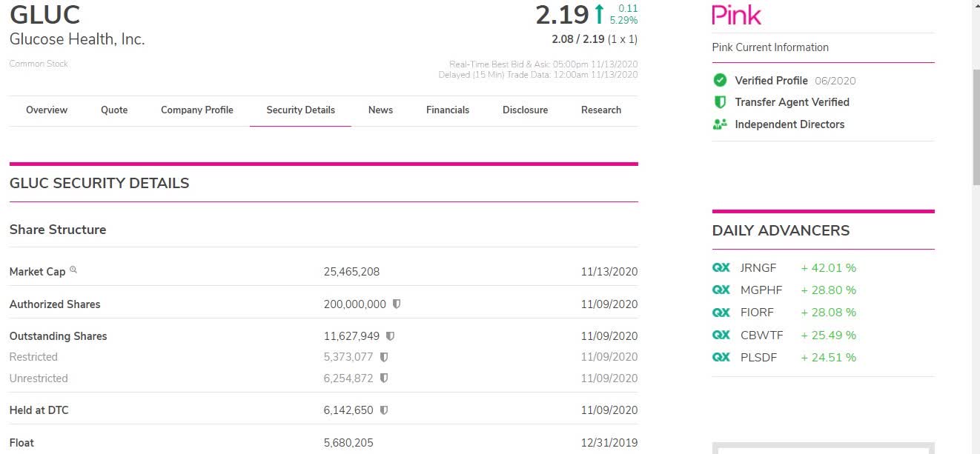Click the Transfer Agent Verified label
The width and height of the screenshot is (980, 454).
792,102
